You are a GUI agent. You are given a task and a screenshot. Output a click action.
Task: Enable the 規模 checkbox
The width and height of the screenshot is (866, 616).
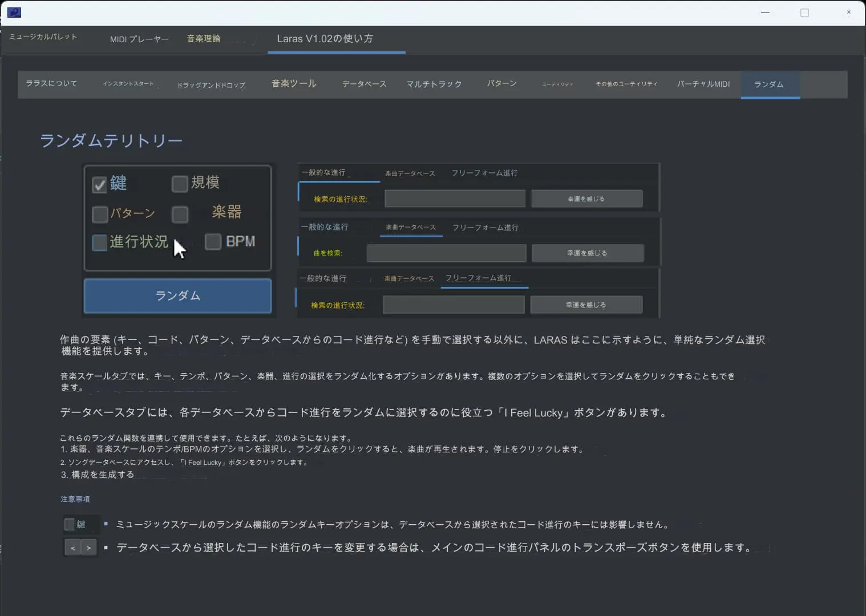click(x=180, y=184)
